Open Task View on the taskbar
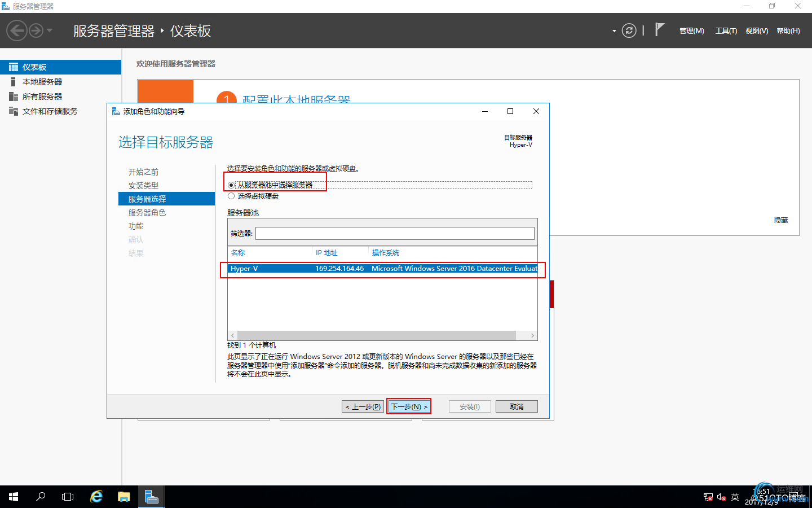This screenshot has width=812, height=508. point(68,497)
